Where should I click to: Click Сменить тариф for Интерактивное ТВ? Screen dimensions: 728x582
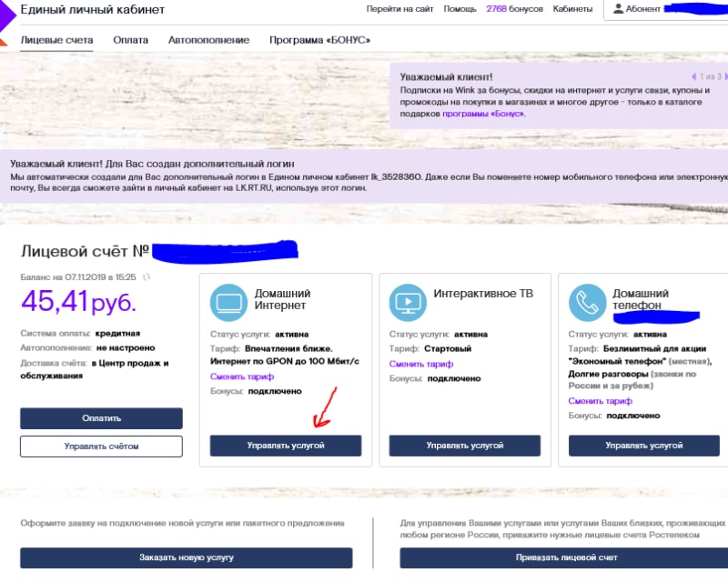click(421, 364)
